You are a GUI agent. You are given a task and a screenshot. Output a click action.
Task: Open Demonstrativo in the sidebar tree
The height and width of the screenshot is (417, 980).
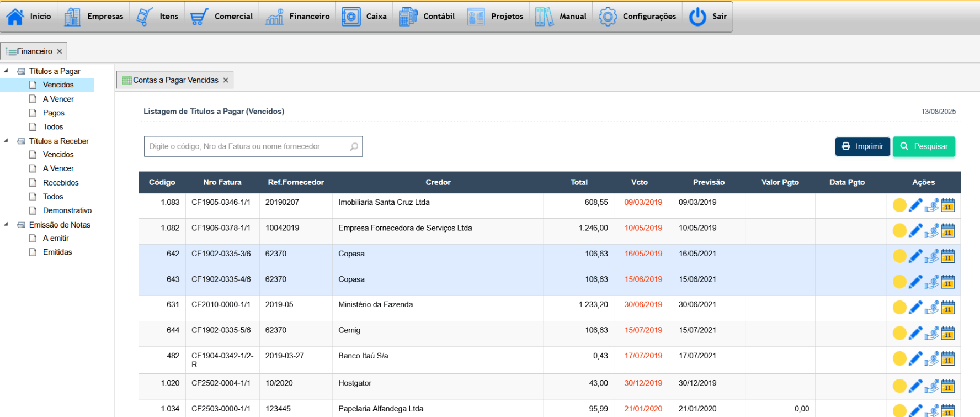(x=67, y=210)
